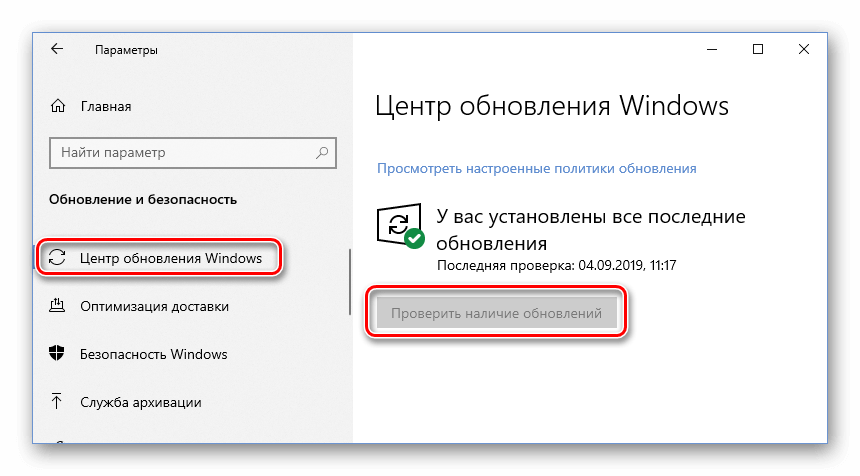The image size is (860, 476).
Task: Click the upload arrow backup icon
Action: pyautogui.click(x=56, y=401)
